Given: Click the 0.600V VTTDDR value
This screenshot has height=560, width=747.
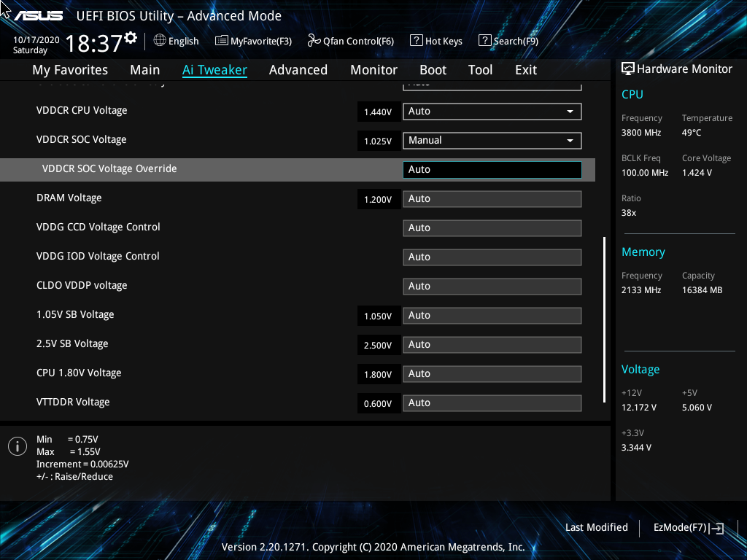Looking at the screenshot, I should point(379,404).
